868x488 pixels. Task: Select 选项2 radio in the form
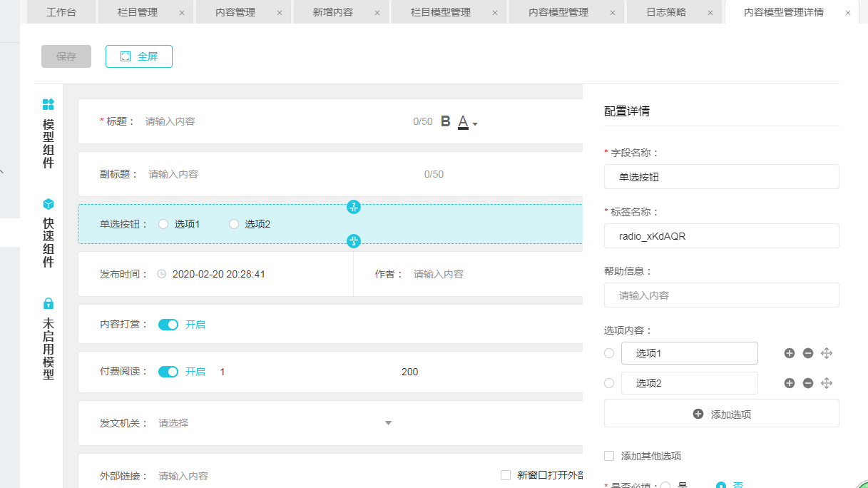click(234, 224)
